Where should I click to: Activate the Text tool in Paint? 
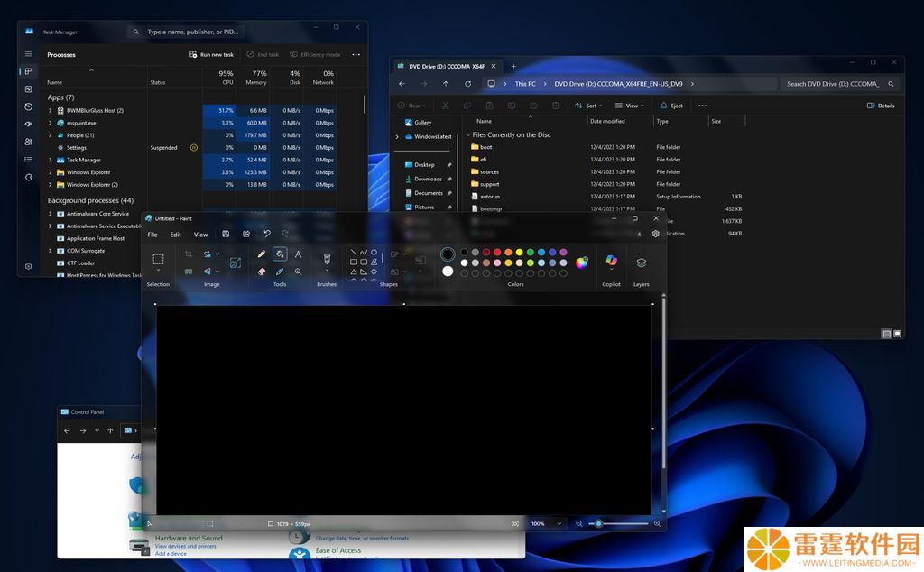(x=298, y=254)
